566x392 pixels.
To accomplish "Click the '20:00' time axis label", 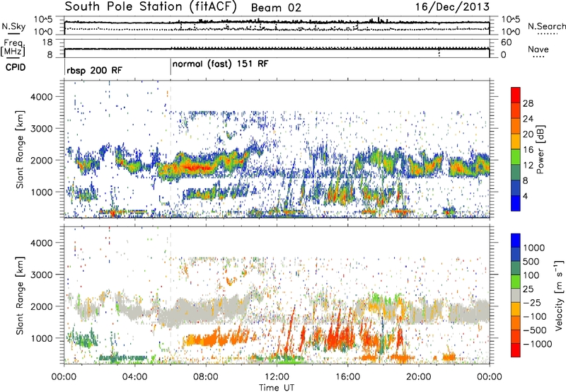I will (x=418, y=377).
